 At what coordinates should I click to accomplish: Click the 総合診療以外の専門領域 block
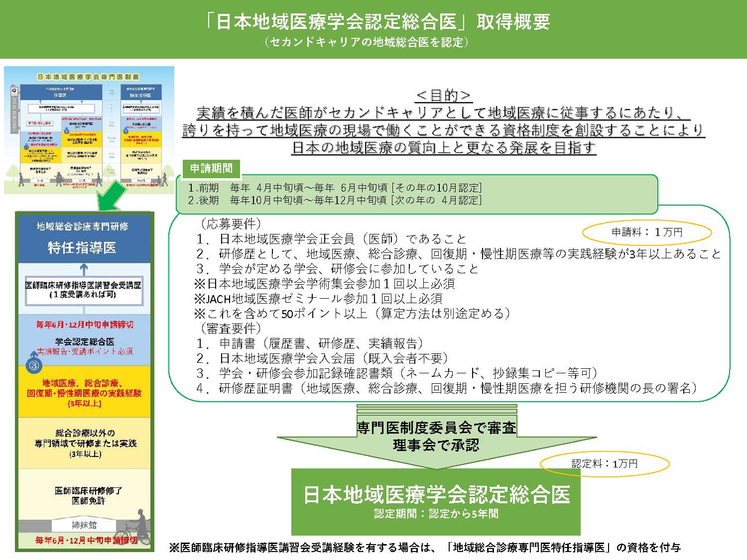click(85, 443)
